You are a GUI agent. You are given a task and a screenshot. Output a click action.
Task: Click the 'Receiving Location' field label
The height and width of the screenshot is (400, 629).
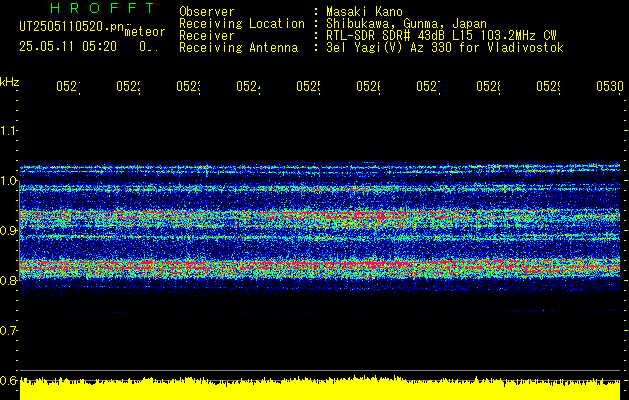click(242, 24)
